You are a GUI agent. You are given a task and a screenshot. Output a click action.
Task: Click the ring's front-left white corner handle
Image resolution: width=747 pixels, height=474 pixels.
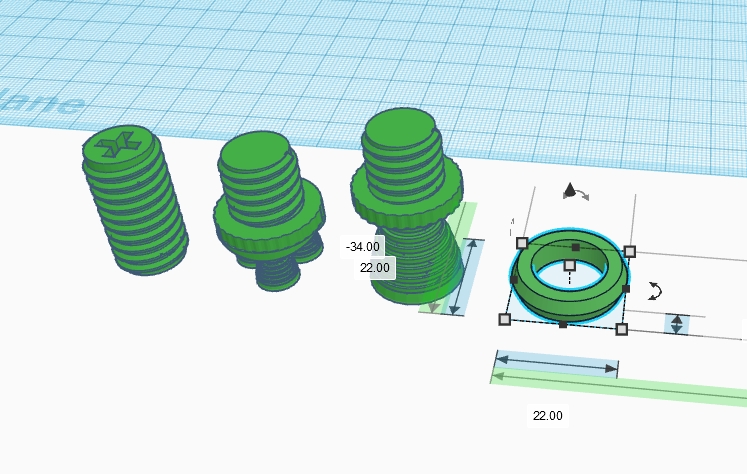click(x=504, y=319)
